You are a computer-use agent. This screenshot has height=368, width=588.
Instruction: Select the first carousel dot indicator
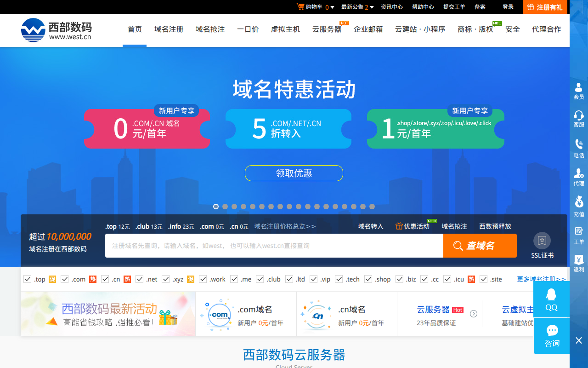(x=216, y=207)
